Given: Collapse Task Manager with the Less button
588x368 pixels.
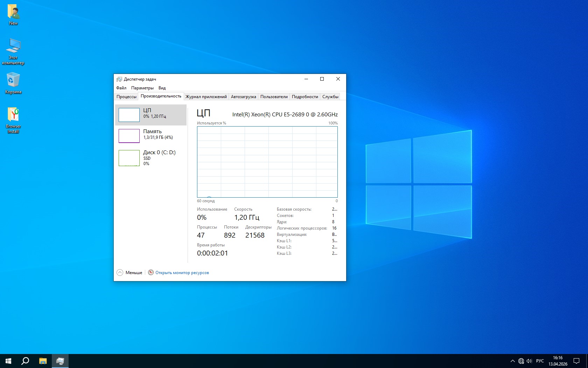Looking at the screenshot, I should 129,273.
